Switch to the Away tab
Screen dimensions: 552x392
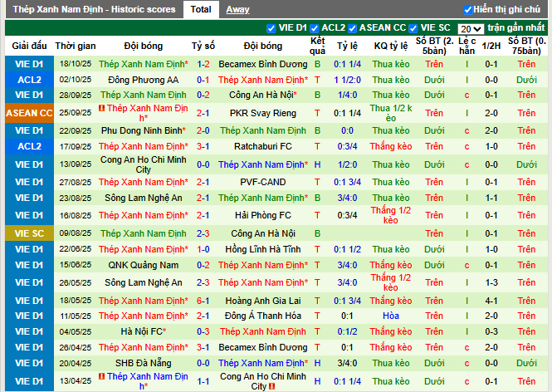237,9
